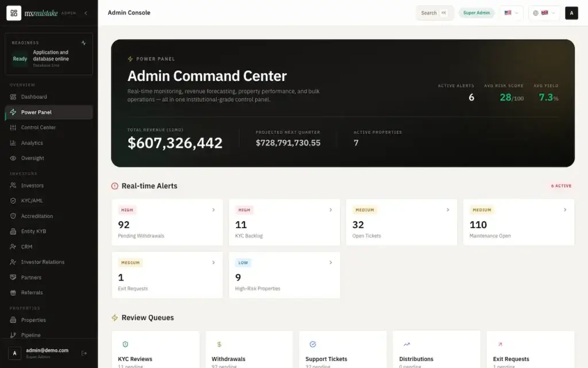Select Power Panel in the sidebar
588x368 pixels.
pyautogui.click(x=49, y=112)
